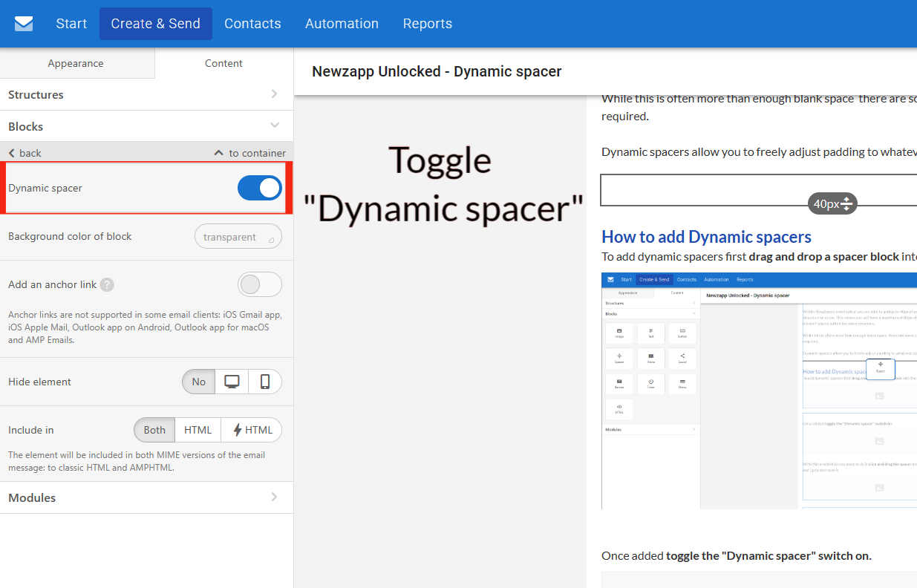Hide element on desktop monitor icon
Screen dimensions: 917x588
pos(232,382)
